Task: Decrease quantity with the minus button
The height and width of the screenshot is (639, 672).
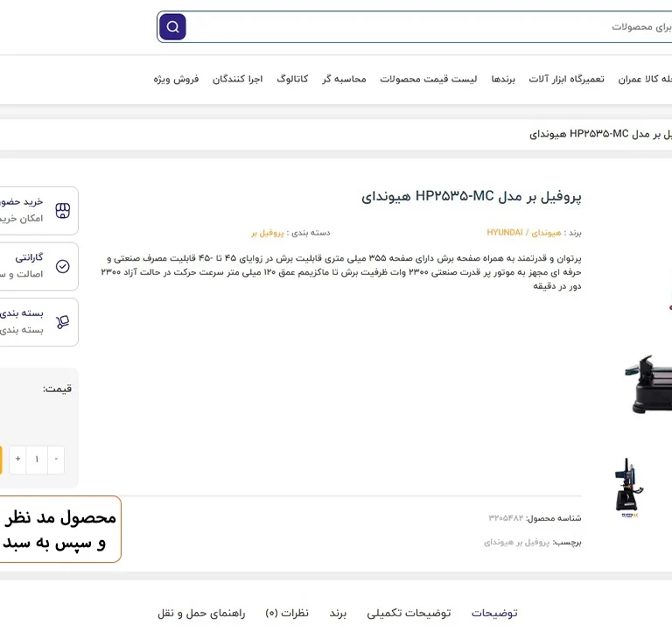Action: point(56,460)
